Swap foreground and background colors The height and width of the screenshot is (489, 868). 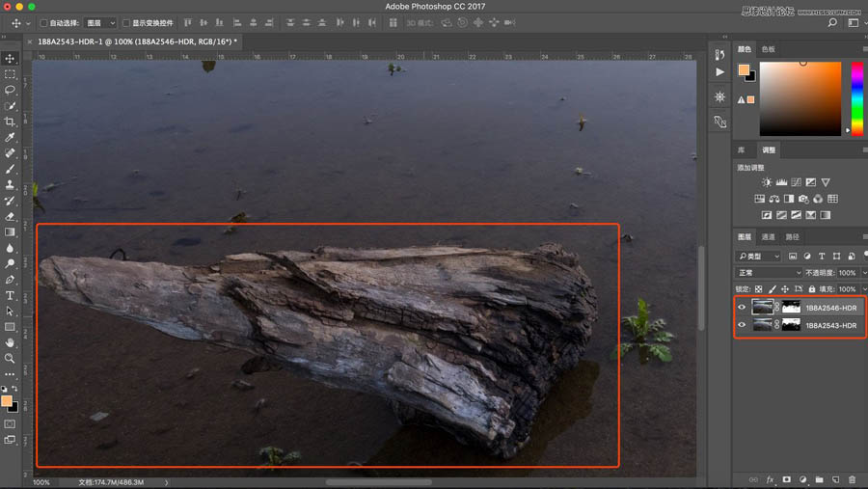(x=14, y=389)
